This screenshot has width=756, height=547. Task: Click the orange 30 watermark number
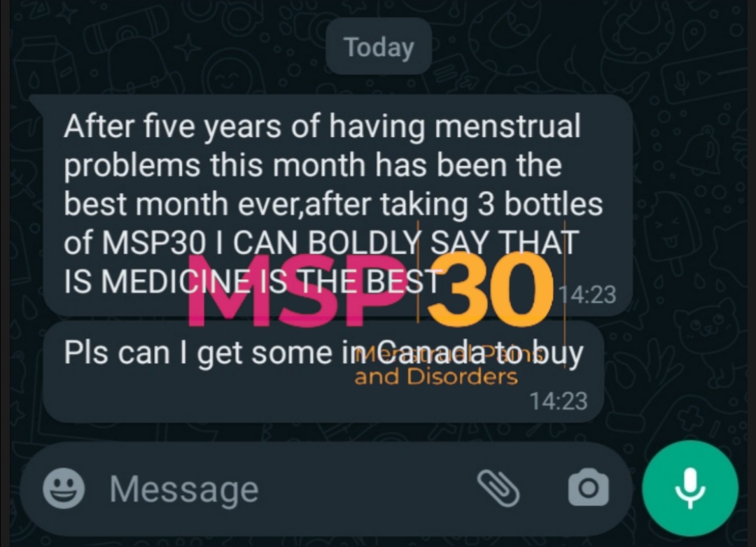[x=490, y=290]
